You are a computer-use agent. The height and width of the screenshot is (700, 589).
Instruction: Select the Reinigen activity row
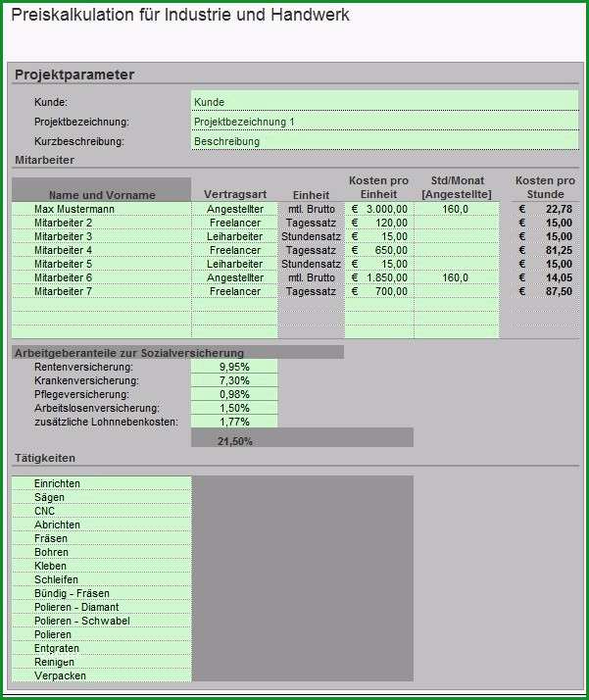click(101, 662)
